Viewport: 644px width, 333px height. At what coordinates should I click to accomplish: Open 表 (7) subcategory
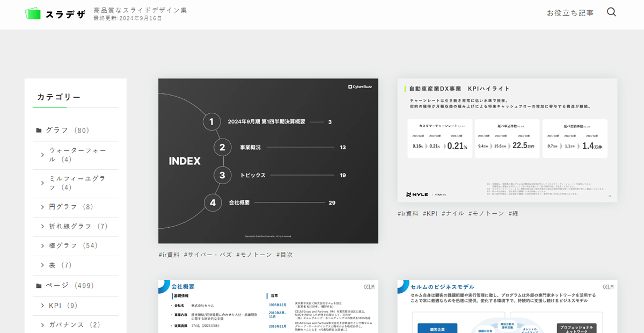coord(61,265)
